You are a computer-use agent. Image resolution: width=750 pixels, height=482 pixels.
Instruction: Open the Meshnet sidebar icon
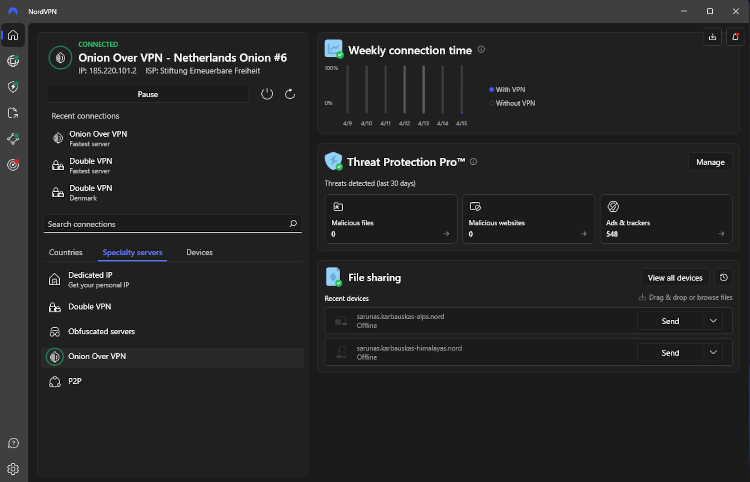pyautogui.click(x=13, y=139)
